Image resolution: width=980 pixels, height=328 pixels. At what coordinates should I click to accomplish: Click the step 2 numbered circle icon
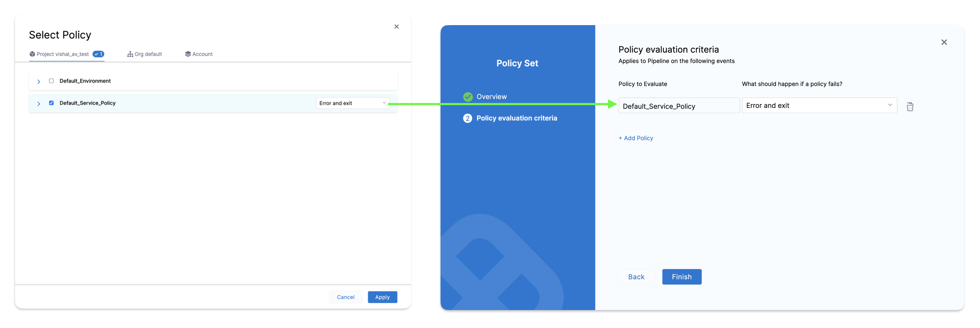click(467, 118)
